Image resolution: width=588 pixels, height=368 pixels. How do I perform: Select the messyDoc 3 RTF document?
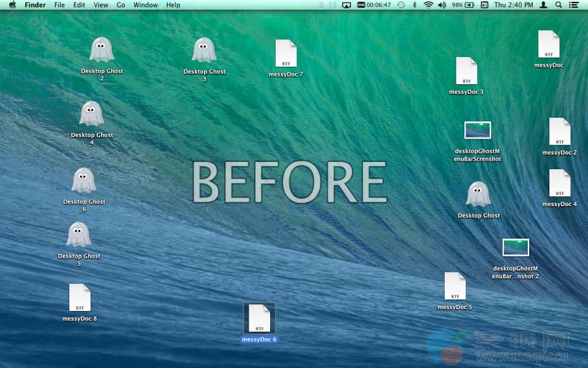click(x=466, y=71)
